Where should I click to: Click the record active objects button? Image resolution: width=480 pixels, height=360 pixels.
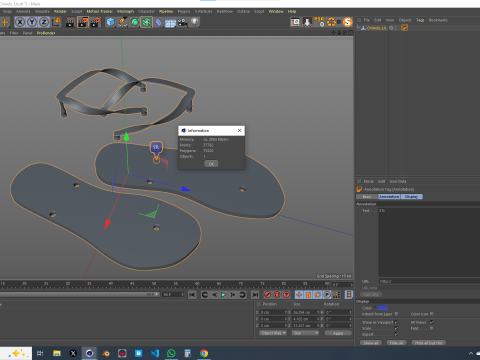tap(267, 295)
